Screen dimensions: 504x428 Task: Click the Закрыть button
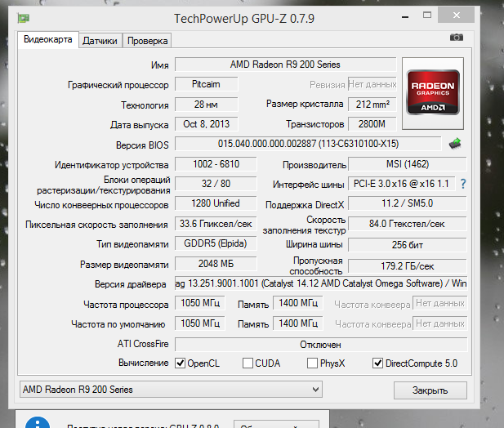tap(430, 390)
